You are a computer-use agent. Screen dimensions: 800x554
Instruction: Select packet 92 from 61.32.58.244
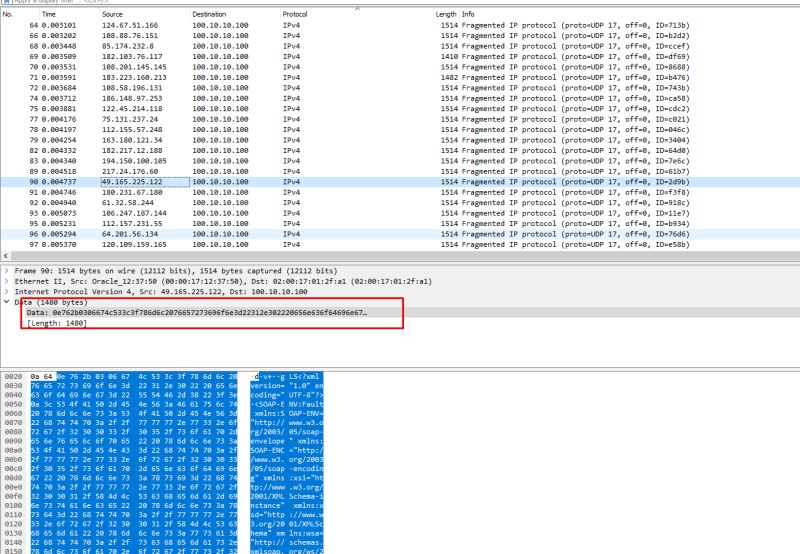point(400,203)
